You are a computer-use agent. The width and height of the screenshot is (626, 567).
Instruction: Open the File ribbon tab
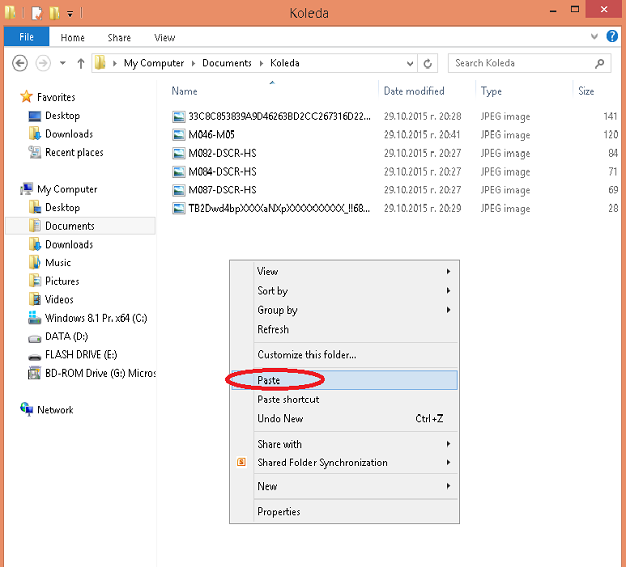click(x=27, y=38)
